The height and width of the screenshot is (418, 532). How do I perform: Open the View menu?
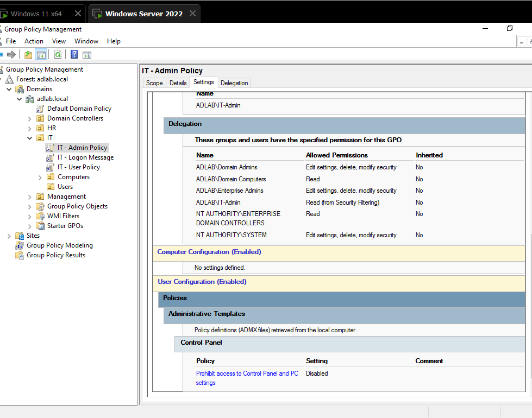tap(59, 41)
